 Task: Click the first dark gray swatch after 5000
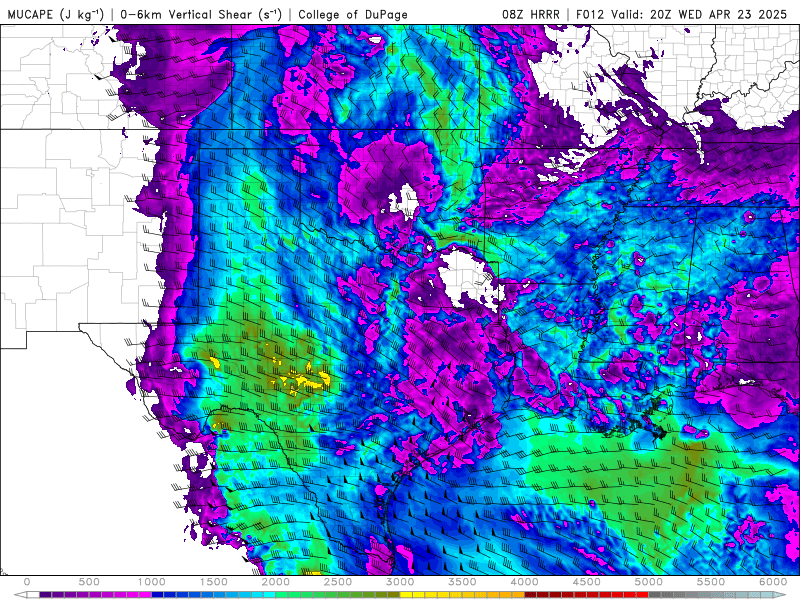click(x=655, y=594)
